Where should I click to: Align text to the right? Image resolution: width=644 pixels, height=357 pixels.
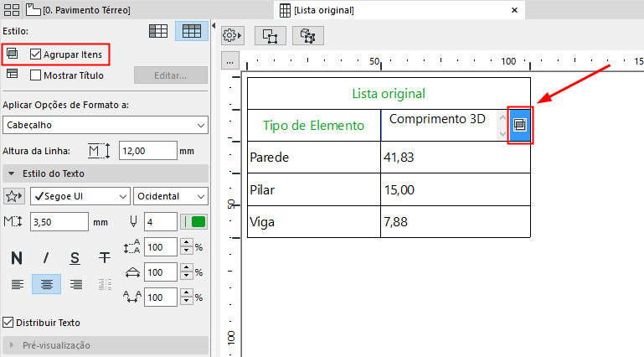pos(75,284)
